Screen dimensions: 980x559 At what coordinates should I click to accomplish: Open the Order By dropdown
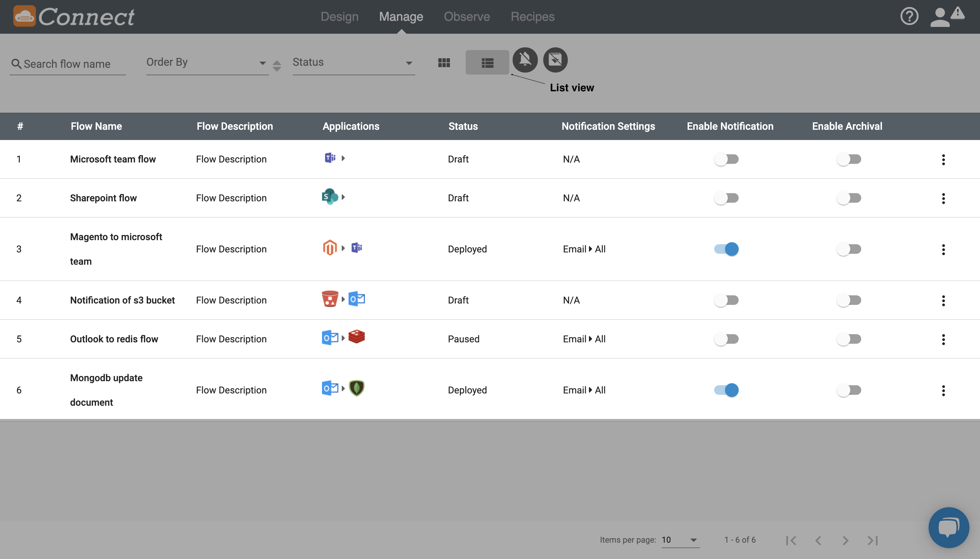[207, 63]
